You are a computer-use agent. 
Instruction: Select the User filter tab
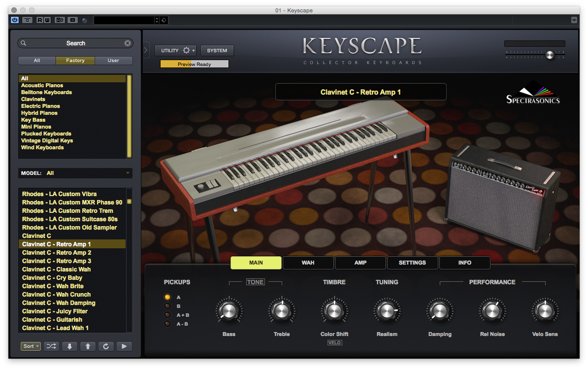[113, 61]
